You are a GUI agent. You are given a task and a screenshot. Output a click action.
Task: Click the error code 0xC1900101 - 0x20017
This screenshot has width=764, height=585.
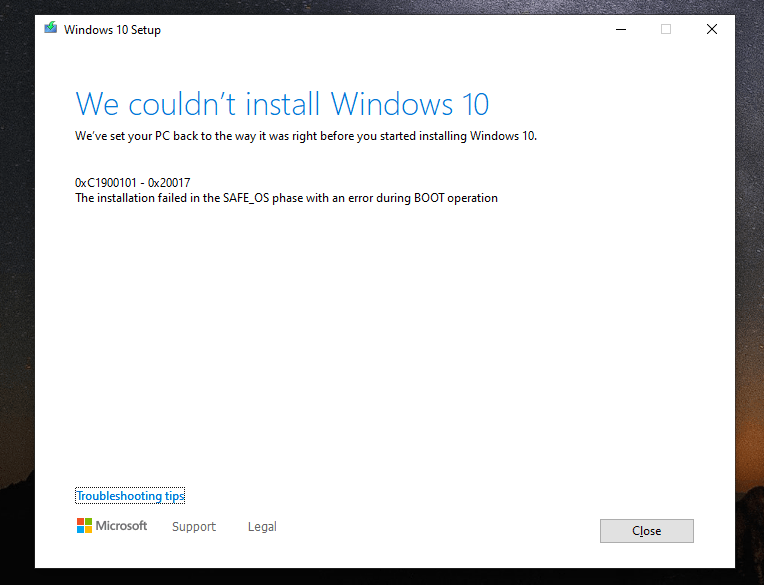coord(133,183)
